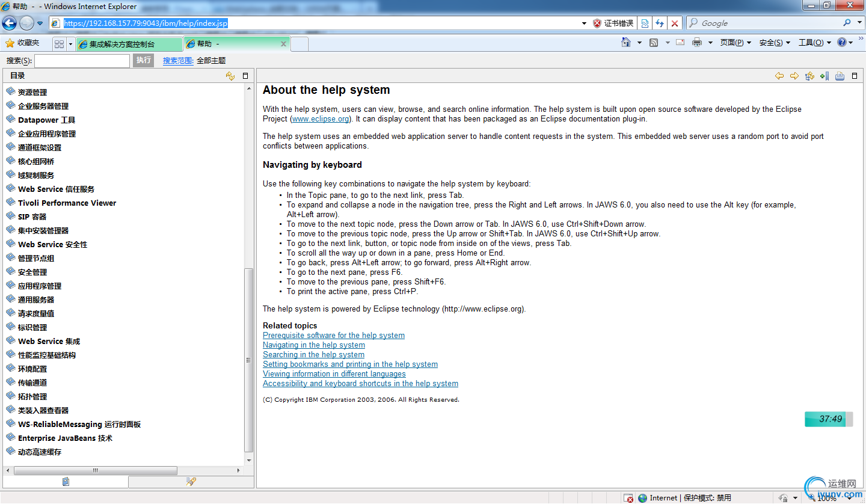Open the 安全(S) menu
The height and width of the screenshot is (504, 866).
(775, 43)
